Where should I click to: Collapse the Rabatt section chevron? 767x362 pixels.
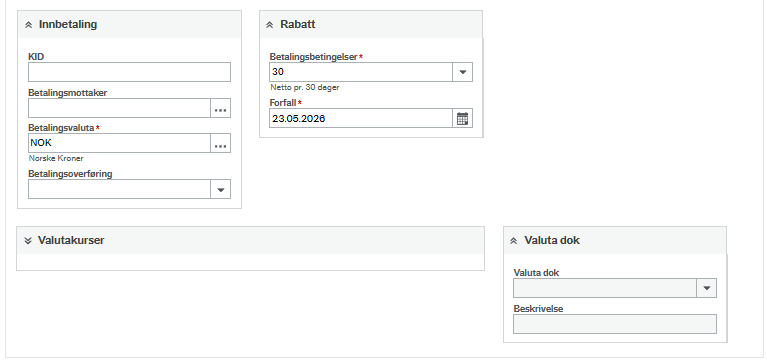(x=270, y=25)
